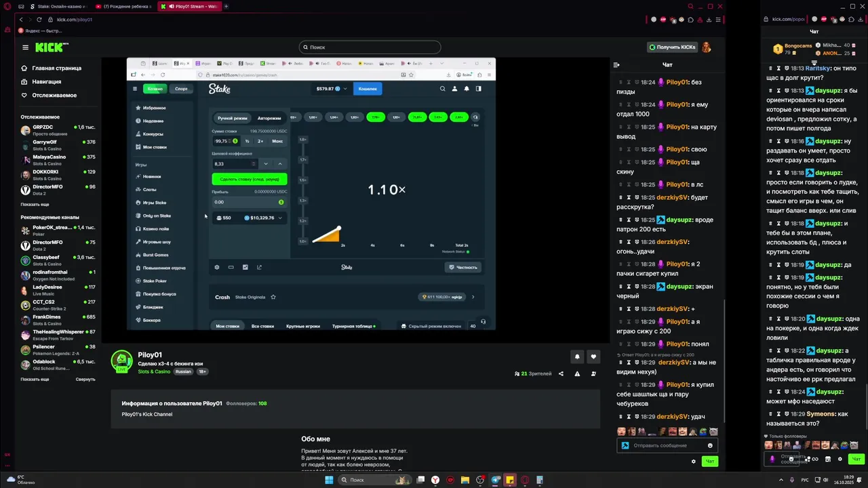
Task: Toggle follow heart for Piloy01
Action: 593,357
